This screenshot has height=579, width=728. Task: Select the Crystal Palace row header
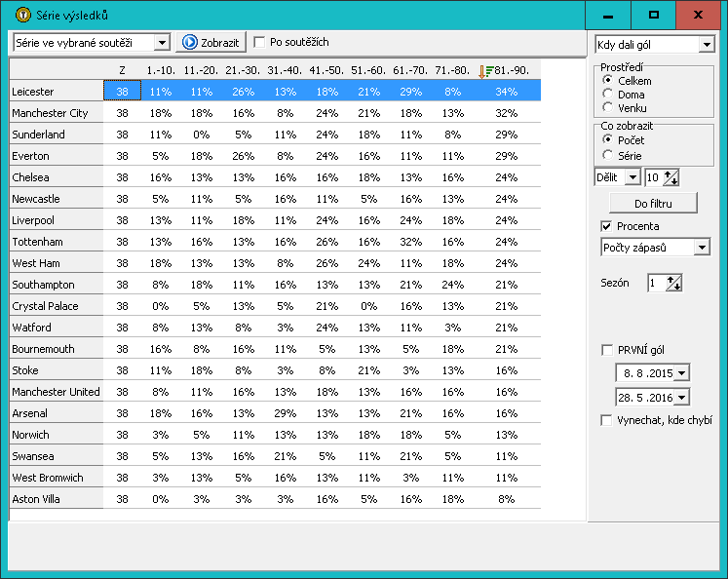click(57, 306)
